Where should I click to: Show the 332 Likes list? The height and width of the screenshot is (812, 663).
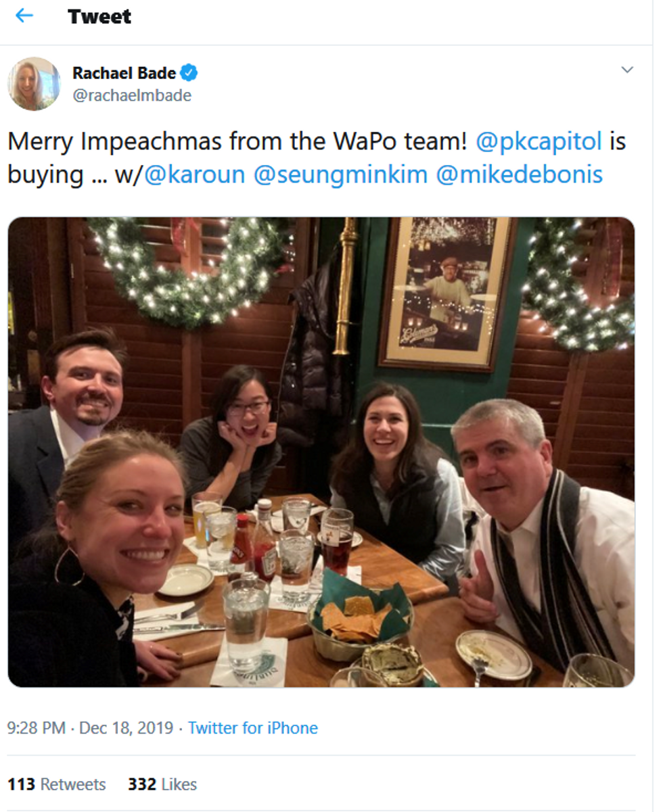162,784
